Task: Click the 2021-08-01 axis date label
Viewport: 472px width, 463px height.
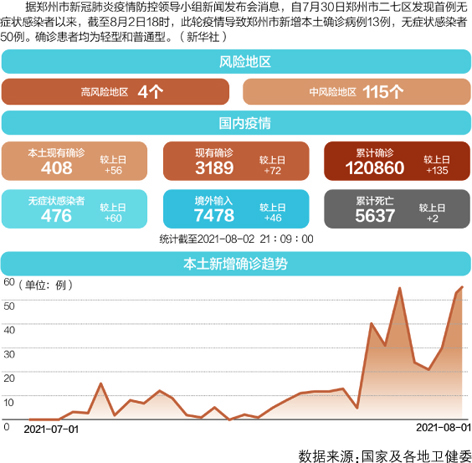Action: (443, 428)
